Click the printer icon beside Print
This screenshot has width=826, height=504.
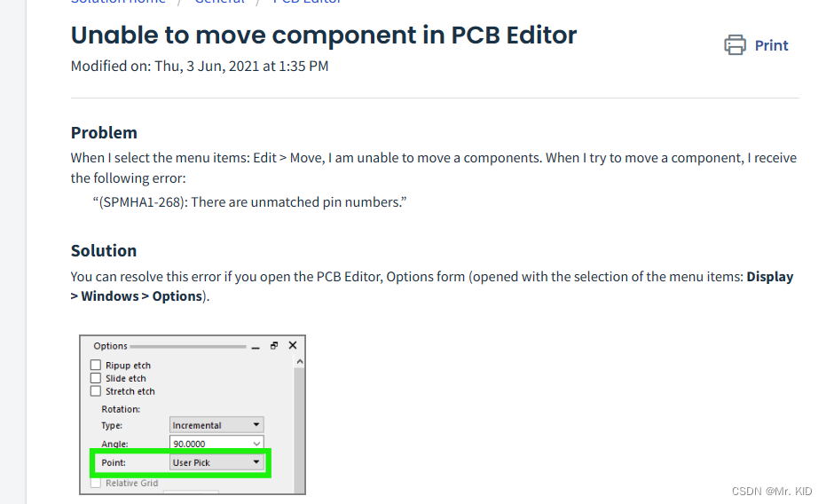click(735, 44)
